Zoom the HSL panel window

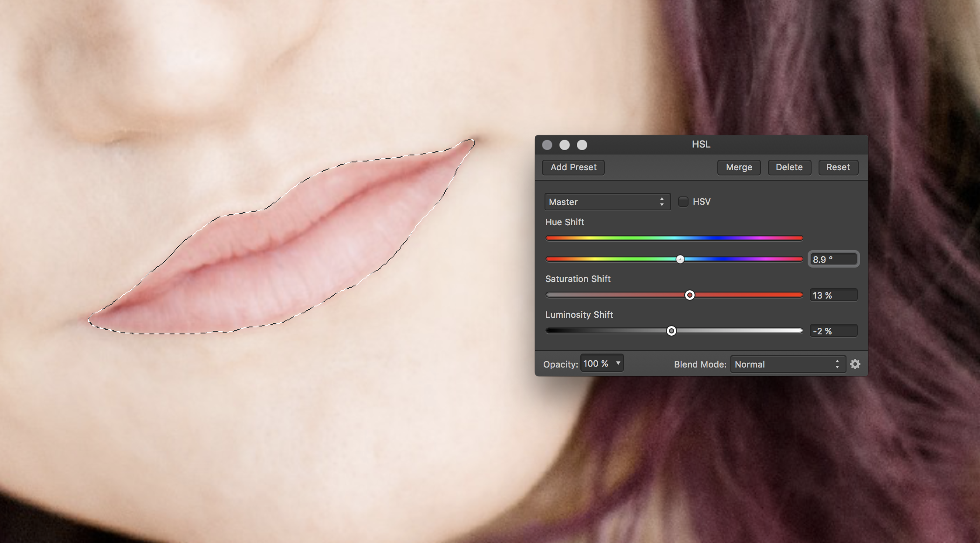[x=582, y=145]
